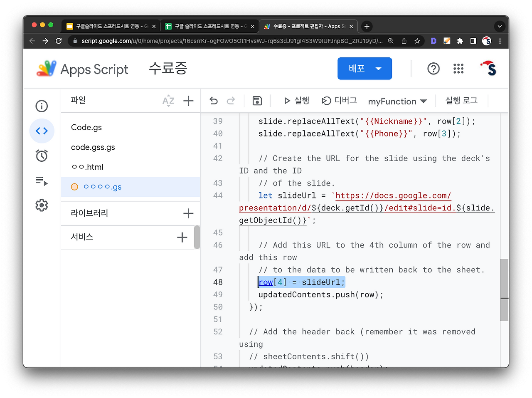Click line number 48 in the gutter
Image resolution: width=532 pixels, height=398 pixels.
pos(218,282)
